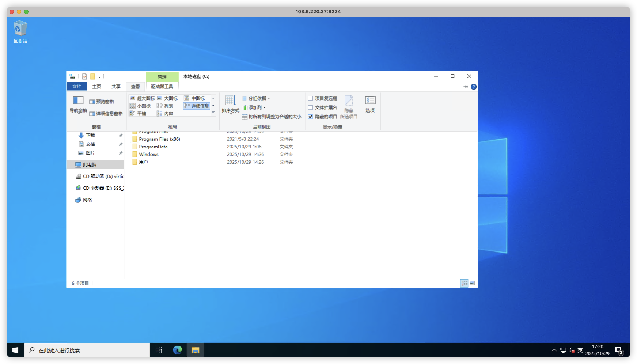
Task: Switch to the Share ribbon tab
Action: point(116,87)
